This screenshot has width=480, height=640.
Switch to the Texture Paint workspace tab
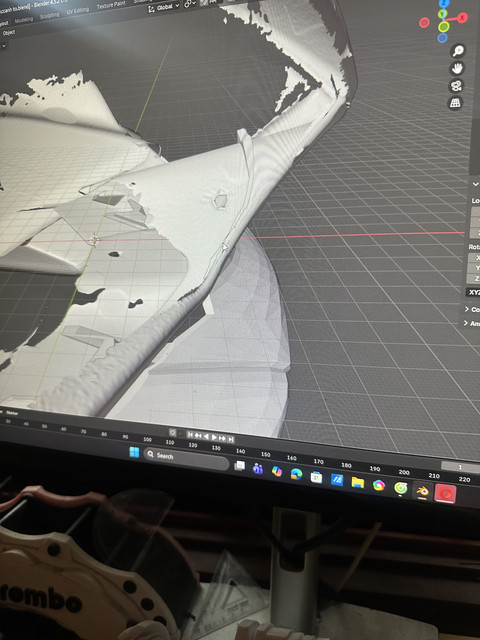click(x=111, y=5)
